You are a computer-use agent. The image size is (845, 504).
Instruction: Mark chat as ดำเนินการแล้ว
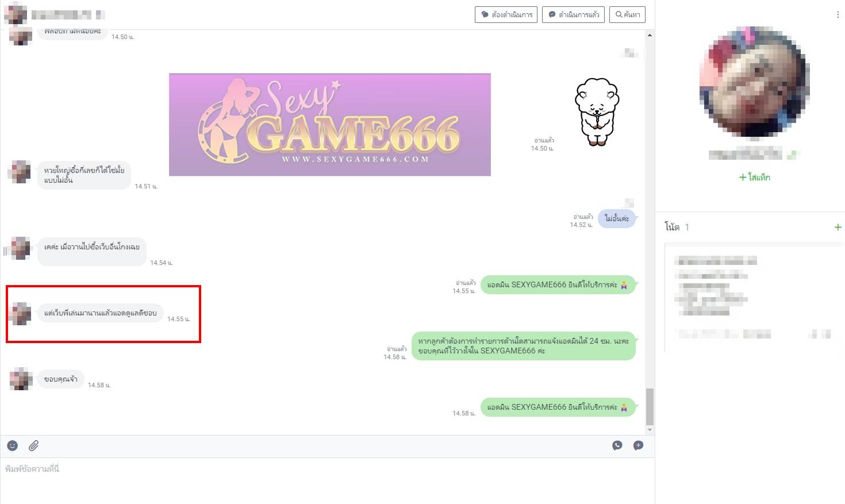tap(573, 15)
